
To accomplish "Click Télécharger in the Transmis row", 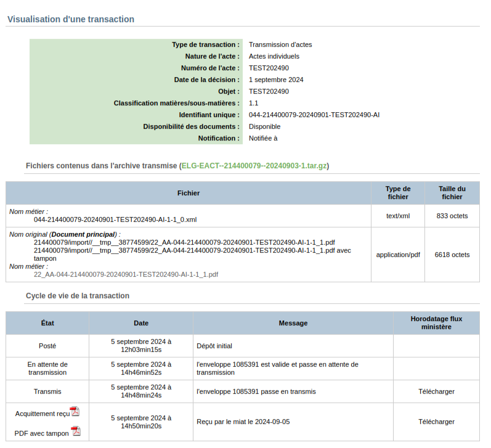I will (x=436, y=391).
